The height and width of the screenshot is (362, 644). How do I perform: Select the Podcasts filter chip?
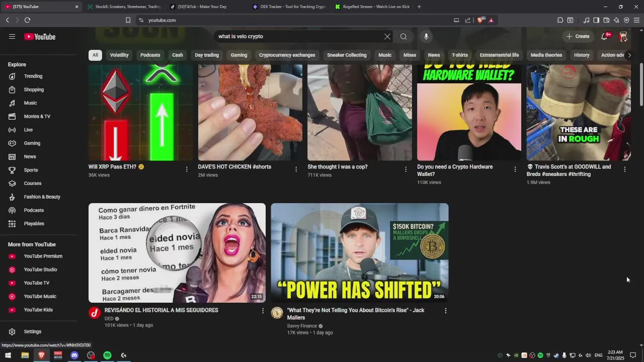[x=150, y=55]
